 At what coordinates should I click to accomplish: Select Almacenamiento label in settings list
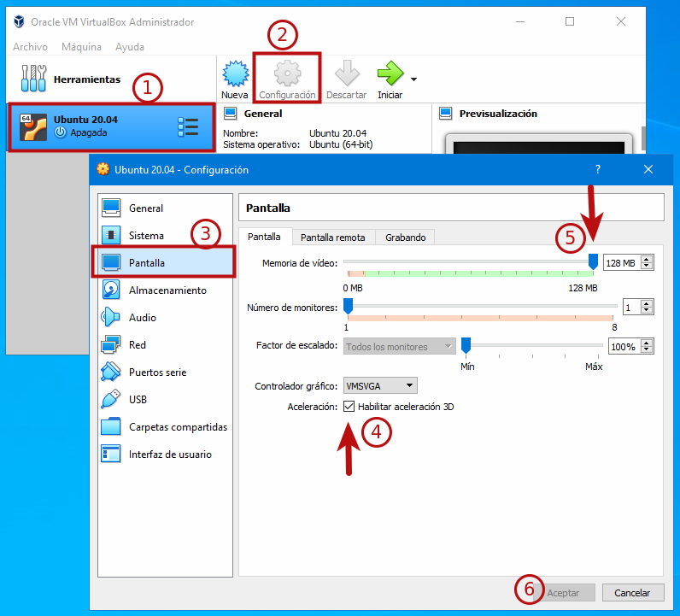[167, 290]
